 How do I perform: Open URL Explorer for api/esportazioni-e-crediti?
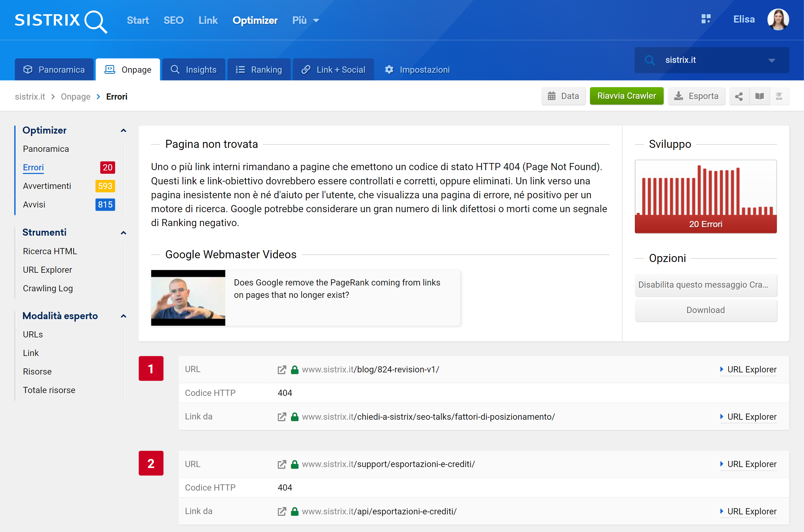[748, 511]
